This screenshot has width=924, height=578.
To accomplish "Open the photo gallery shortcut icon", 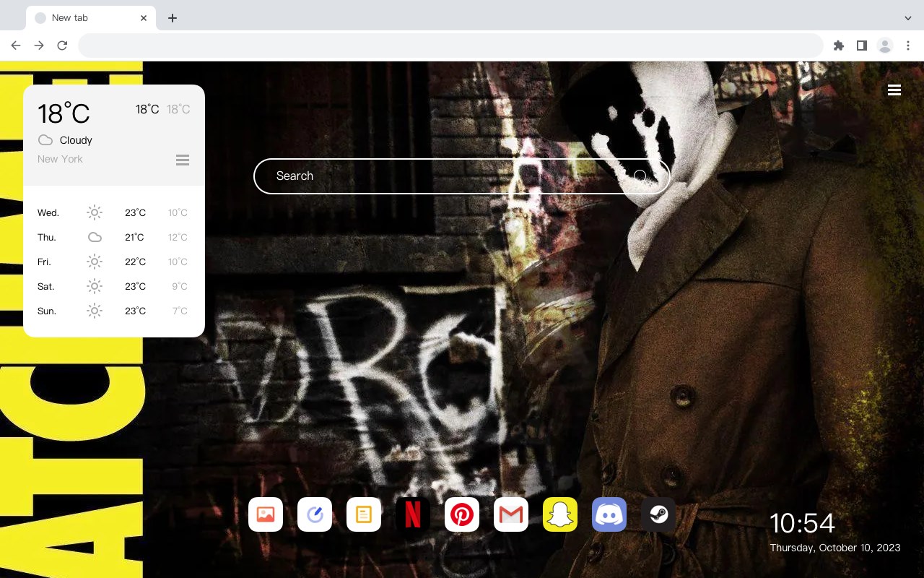I will [266, 514].
